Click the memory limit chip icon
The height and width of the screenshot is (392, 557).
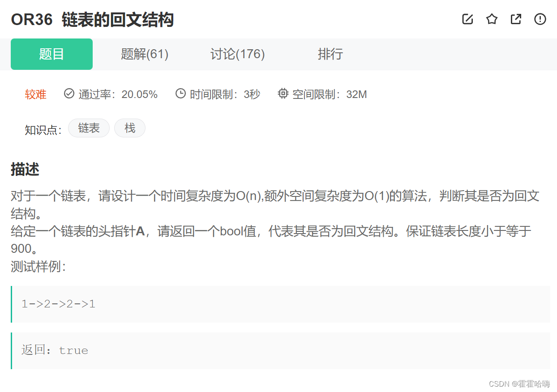click(283, 94)
